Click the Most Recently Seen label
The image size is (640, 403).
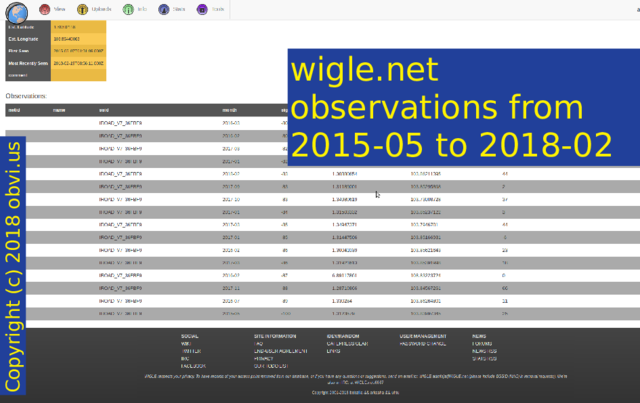28,63
